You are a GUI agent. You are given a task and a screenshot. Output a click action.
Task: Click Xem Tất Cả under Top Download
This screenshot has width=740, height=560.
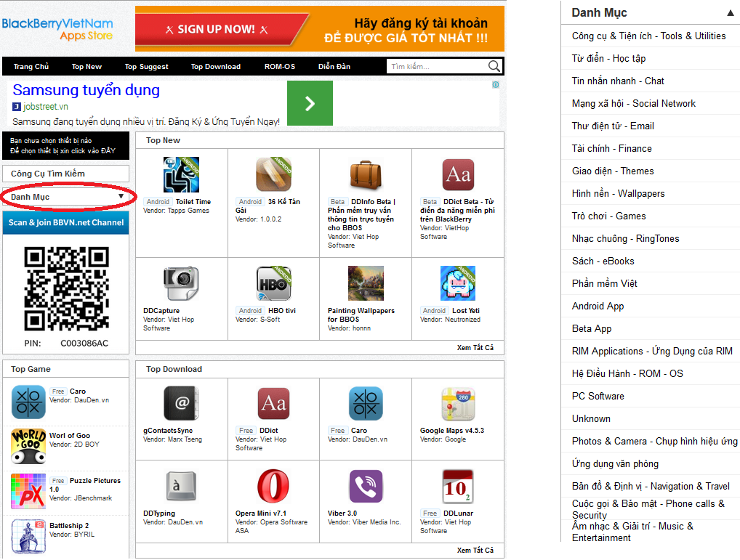(475, 550)
